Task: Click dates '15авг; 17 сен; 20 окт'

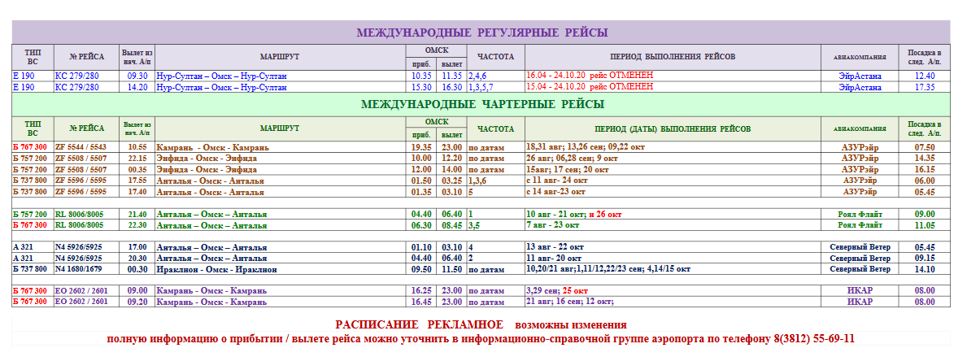Action: [x=568, y=170]
